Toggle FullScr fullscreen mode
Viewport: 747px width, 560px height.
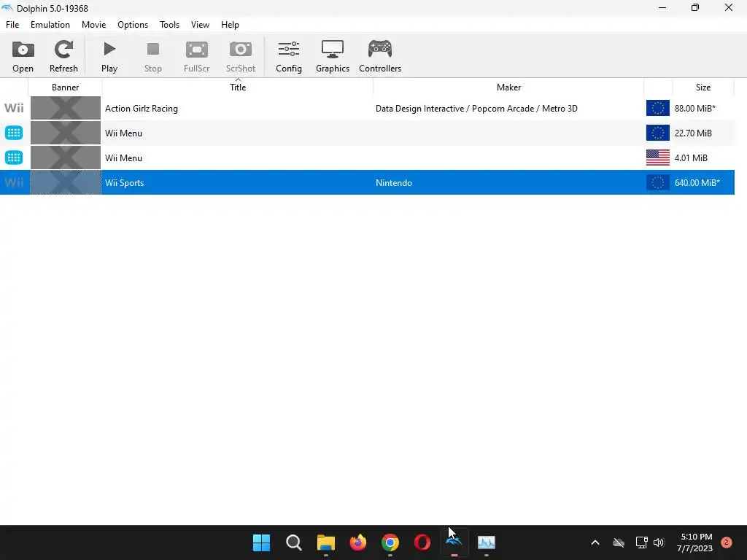tap(196, 57)
